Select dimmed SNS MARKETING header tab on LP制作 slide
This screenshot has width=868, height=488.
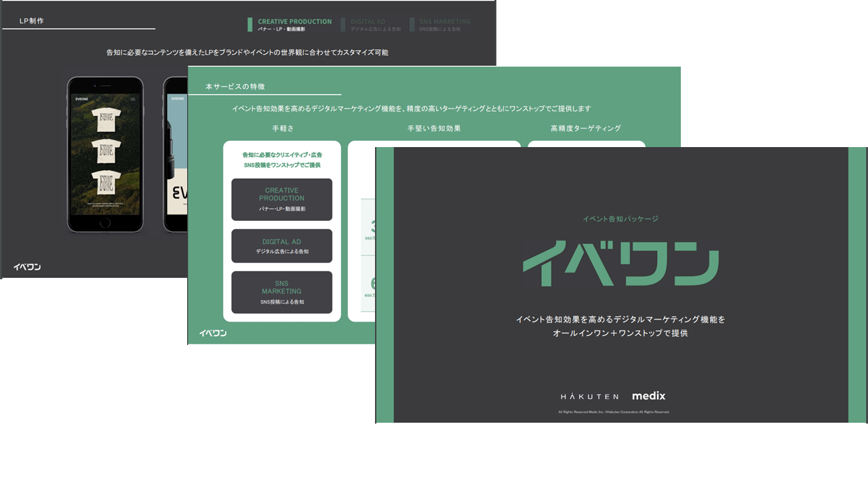click(440, 25)
